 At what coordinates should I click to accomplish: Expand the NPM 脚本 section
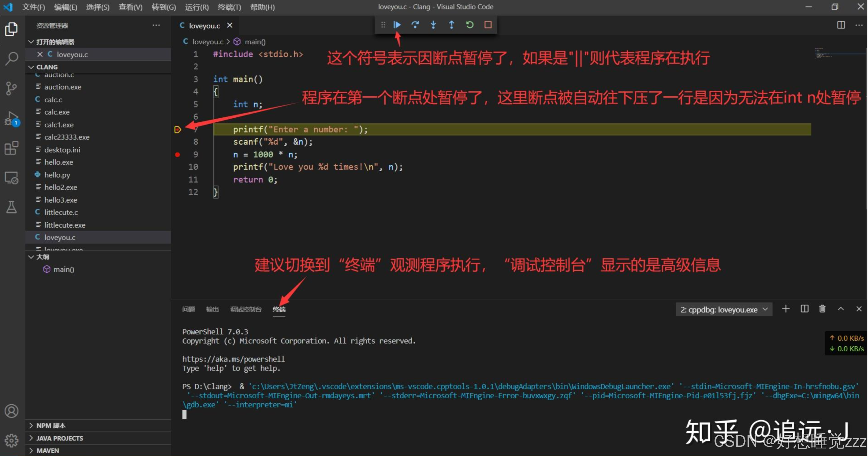[x=50, y=425]
